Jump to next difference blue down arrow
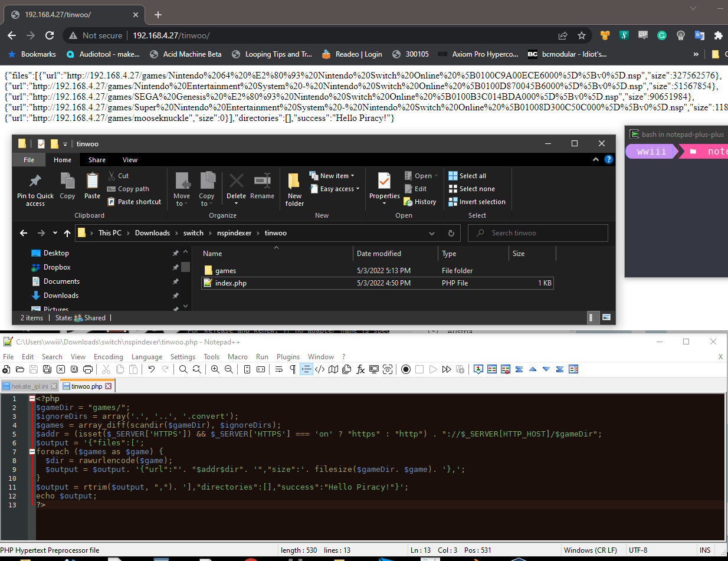728x561 pixels. tap(546, 369)
